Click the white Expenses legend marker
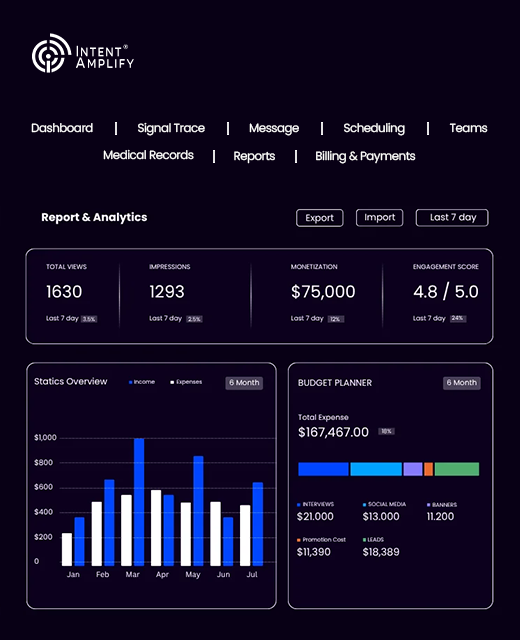This screenshot has height=640, width=520. pos(172,382)
